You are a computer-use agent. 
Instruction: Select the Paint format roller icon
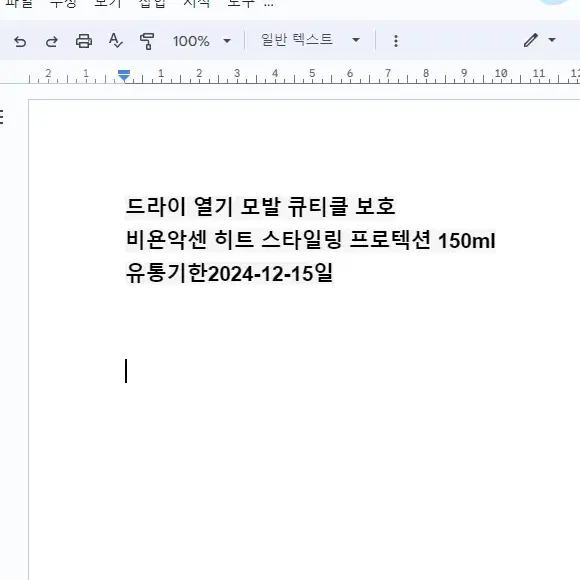(x=147, y=41)
